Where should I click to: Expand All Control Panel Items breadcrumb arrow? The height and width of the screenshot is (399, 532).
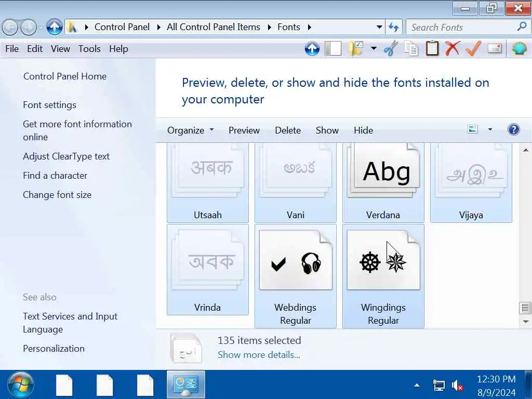coord(270,27)
